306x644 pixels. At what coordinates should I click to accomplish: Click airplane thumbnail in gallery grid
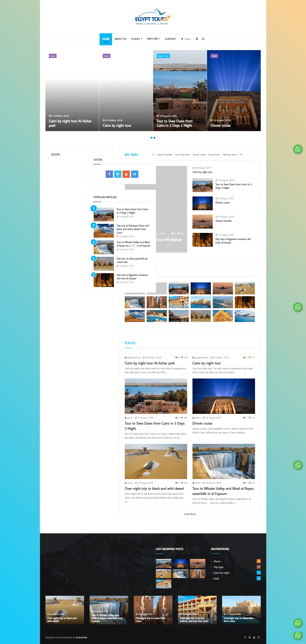coord(223,288)
